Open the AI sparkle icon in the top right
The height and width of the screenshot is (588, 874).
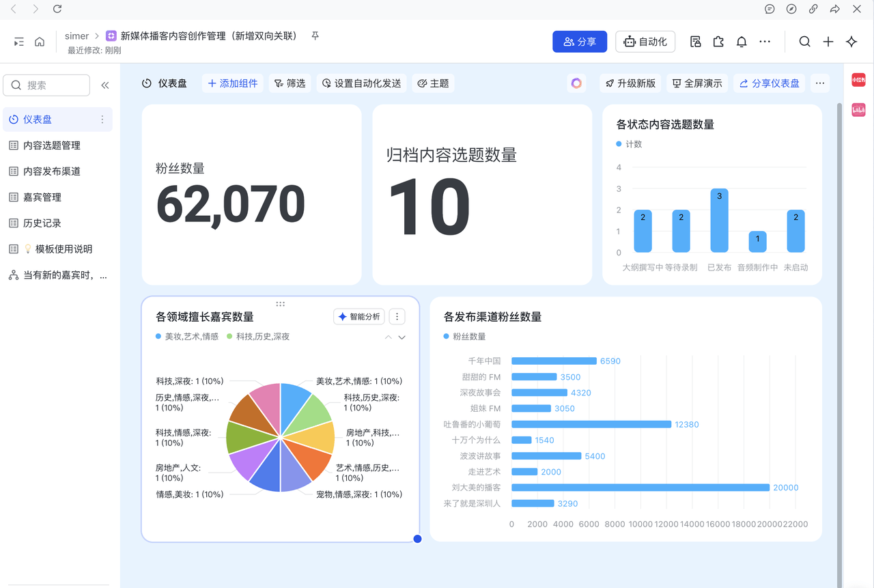[851, 42]
